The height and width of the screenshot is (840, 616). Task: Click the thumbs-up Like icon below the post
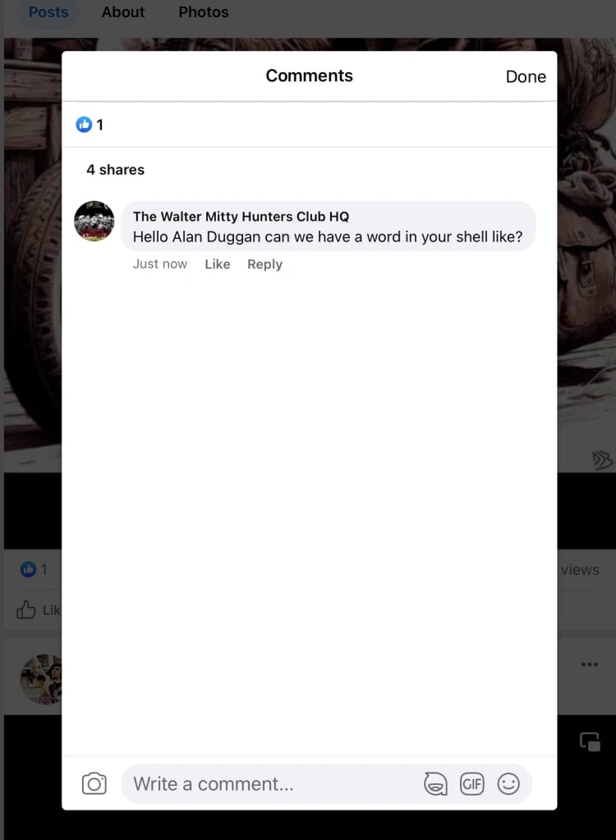(25, 609)
